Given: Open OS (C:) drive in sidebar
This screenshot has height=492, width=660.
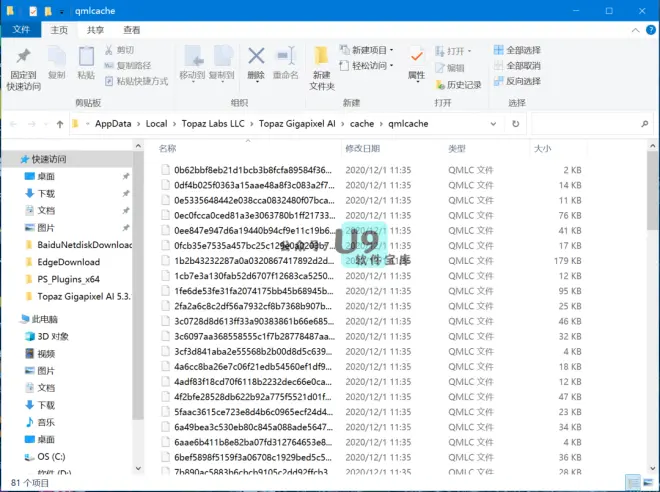Looking at the screenshot, I should [45, 457].
